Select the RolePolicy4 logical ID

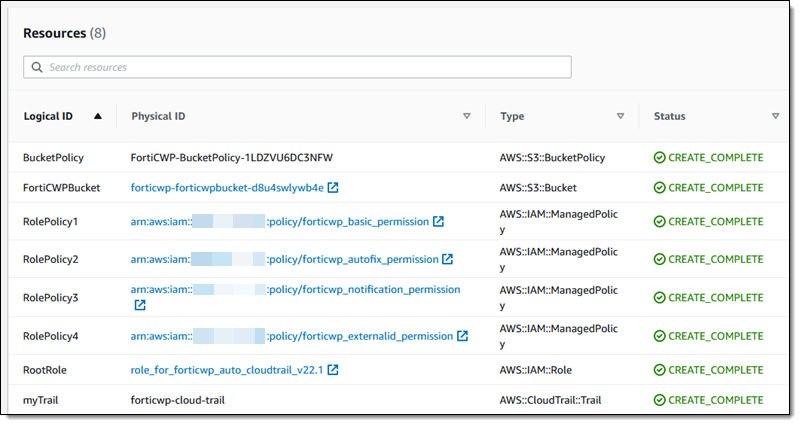(x=51, y=336)
